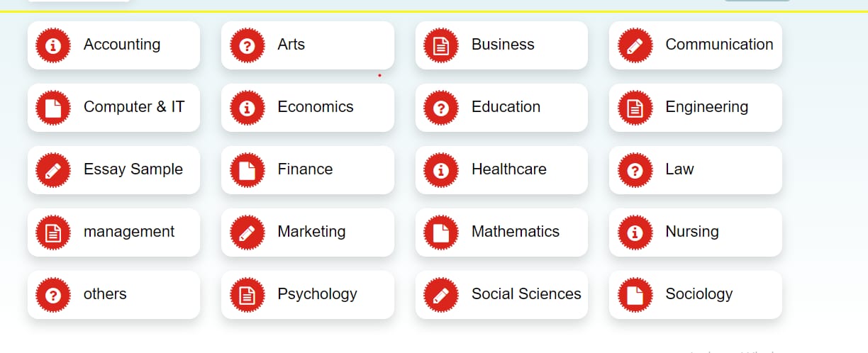The image size is (868, 353).
Task: Select the Mathematics category
Action: [x=501, y=232]
